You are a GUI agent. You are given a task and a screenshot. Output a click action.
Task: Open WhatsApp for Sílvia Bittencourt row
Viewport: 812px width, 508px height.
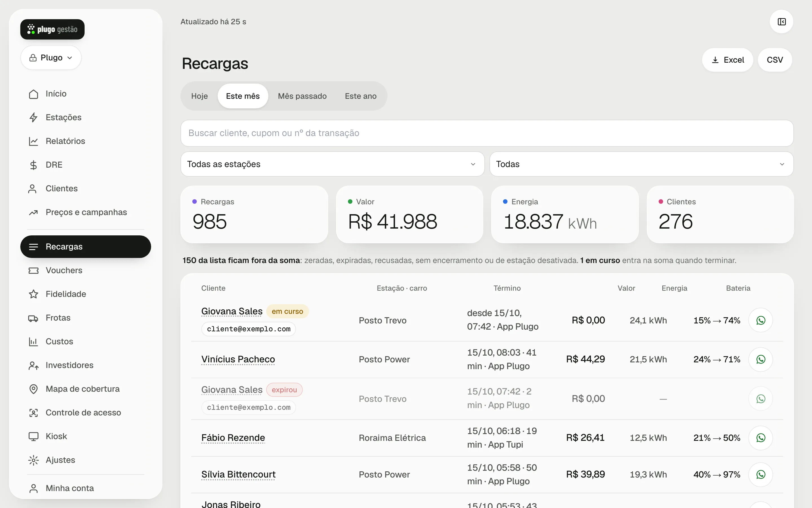(x=761, y=474)
